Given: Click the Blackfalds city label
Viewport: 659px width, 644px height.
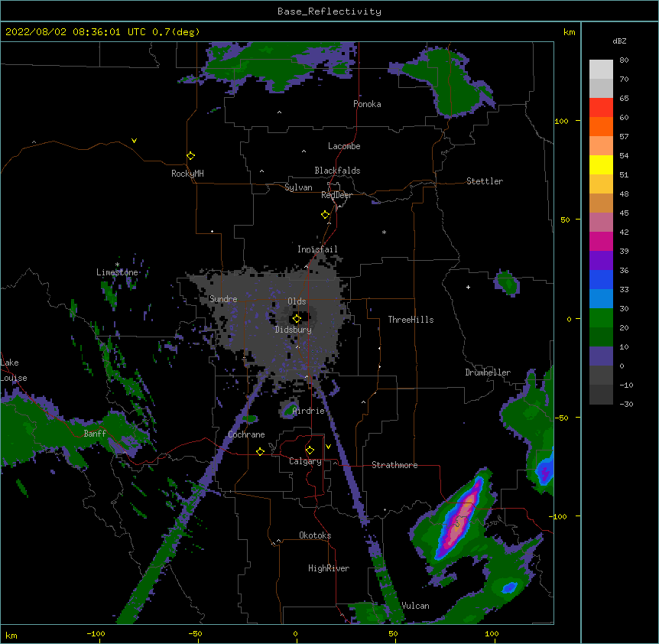Looking at the screenshot, I should point(337,171).
